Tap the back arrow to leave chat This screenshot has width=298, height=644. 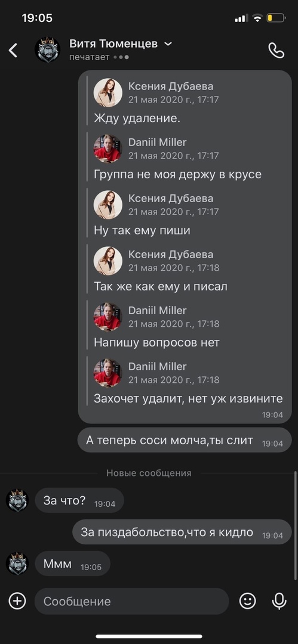13,50
